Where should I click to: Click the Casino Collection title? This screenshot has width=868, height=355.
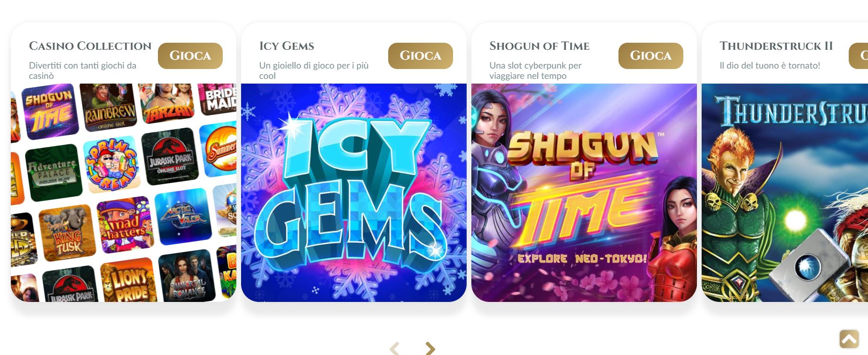pyautogui.click(x=90, y=46)
